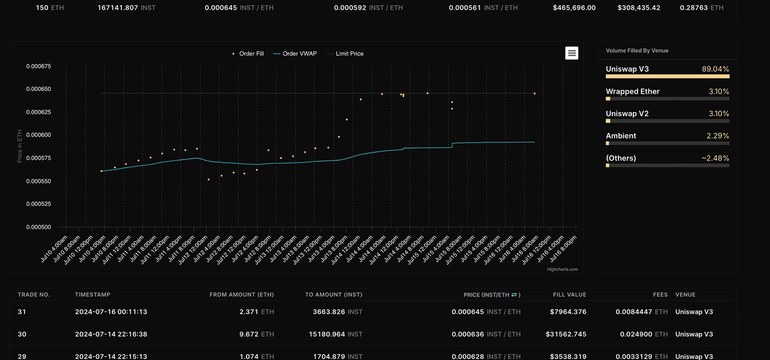Click the Uniswap V2 volume bar
Viewport: 770px width, 360px height.
667,121
